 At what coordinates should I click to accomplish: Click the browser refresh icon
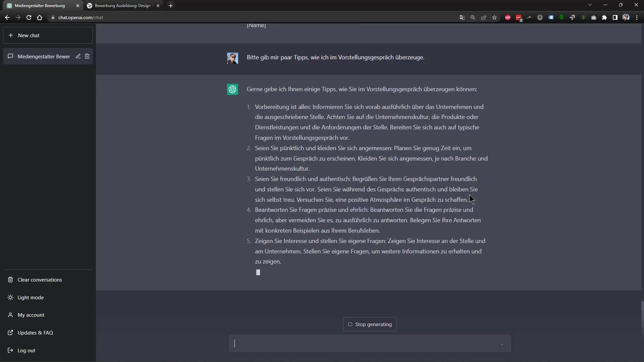[x=28, y=17]
